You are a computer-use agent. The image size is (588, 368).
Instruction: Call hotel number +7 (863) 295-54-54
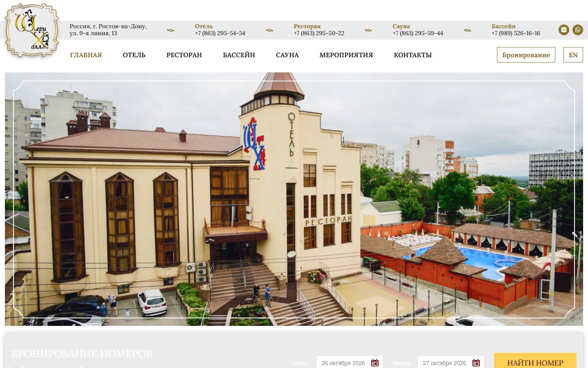pyautogui.click(x=220, y=33)
